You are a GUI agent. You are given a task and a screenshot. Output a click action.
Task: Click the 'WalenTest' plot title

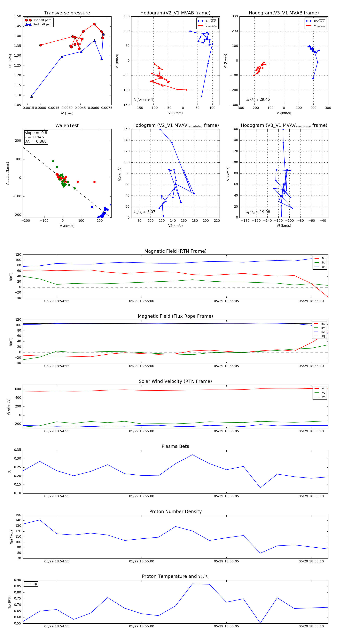click(67, 125)
